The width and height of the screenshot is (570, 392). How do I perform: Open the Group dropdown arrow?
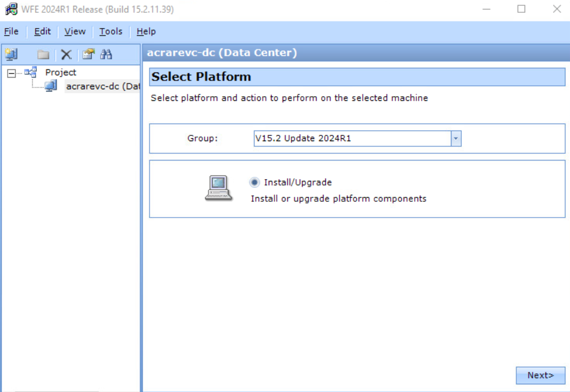pyautogui.click(x=456, y=139)
